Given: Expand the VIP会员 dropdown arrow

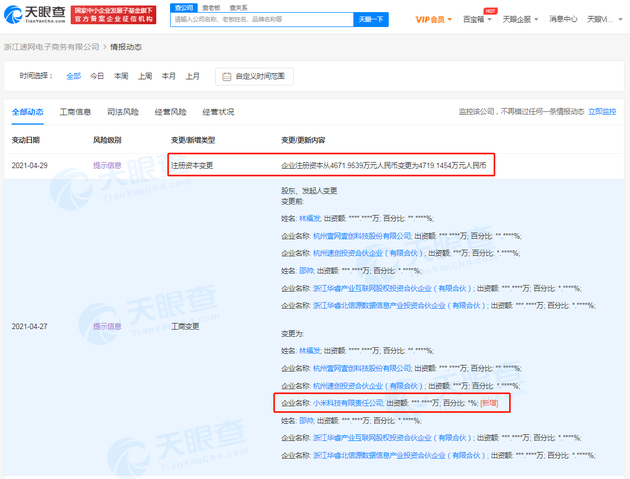Looking at the screenshot, I should (450, 19).
